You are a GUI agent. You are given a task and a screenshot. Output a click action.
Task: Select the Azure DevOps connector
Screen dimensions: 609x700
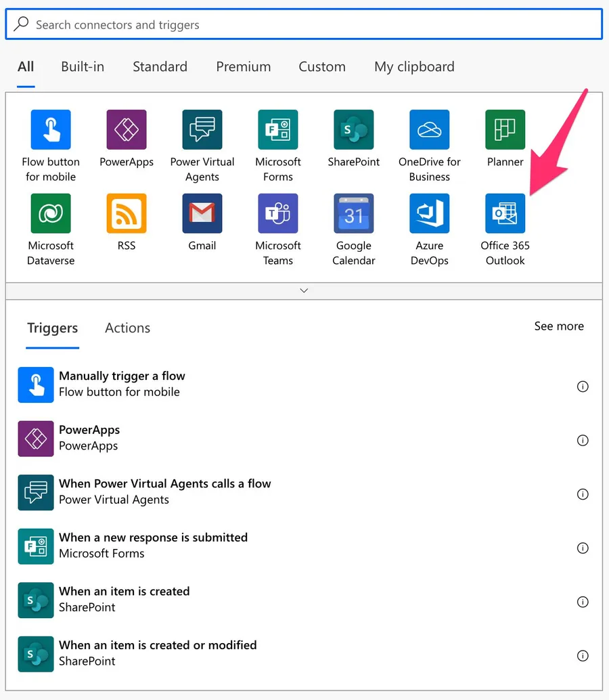(x=429, y=214)
